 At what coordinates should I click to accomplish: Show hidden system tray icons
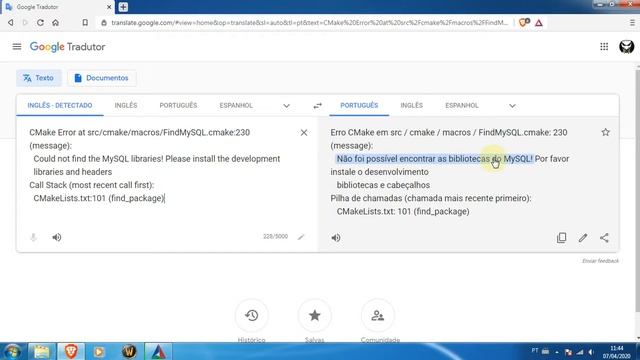557,352
